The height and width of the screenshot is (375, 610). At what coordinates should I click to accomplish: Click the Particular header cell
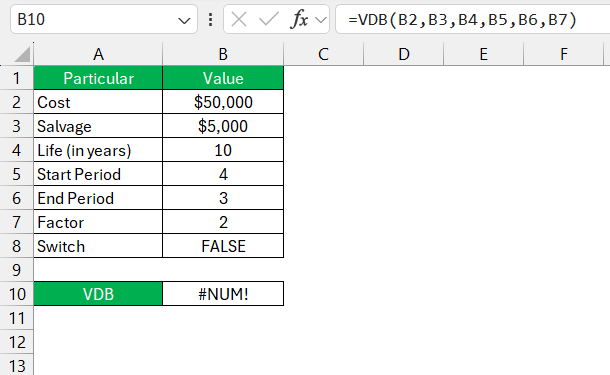pos(98,78)
